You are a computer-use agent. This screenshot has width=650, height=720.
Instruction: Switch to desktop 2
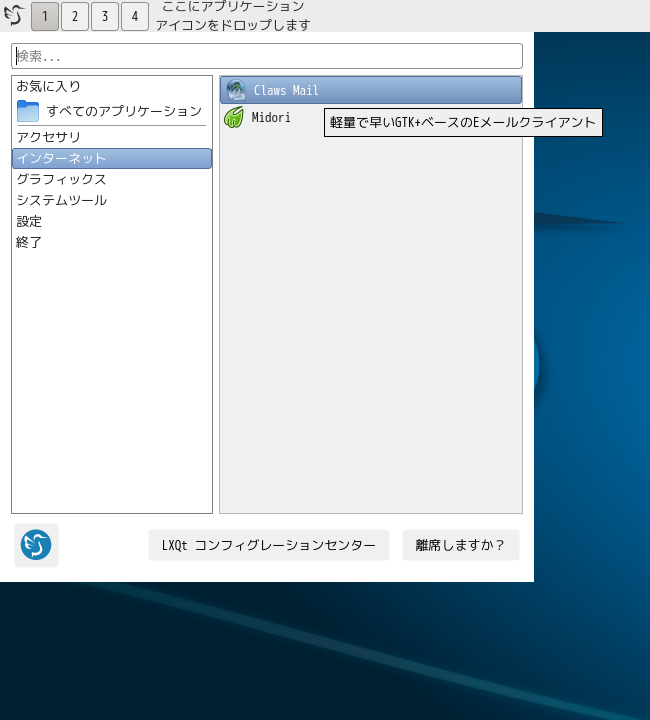(75, 17)
